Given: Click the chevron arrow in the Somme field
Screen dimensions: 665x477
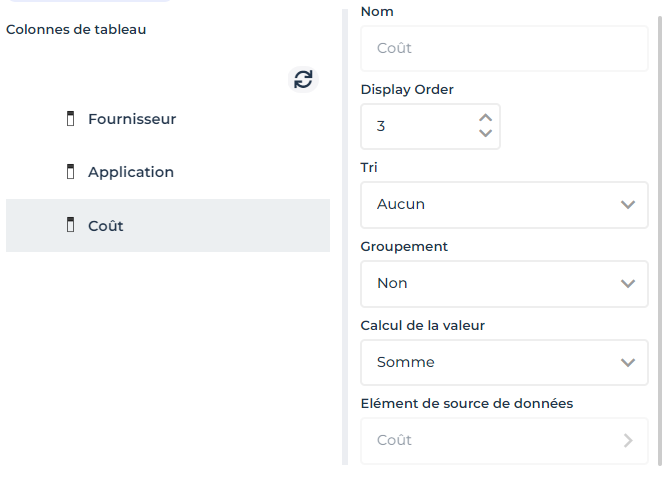Looking at the screenshot, I should coord(628,362).
